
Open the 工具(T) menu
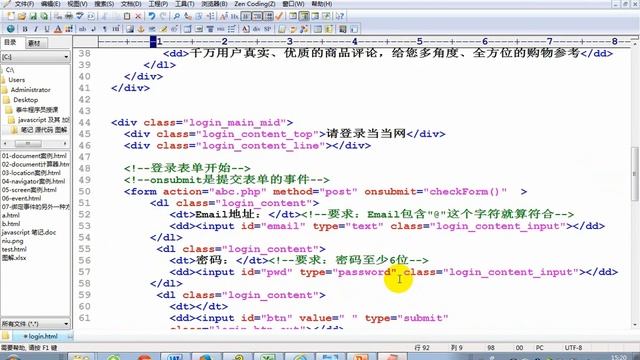[184, 4]
